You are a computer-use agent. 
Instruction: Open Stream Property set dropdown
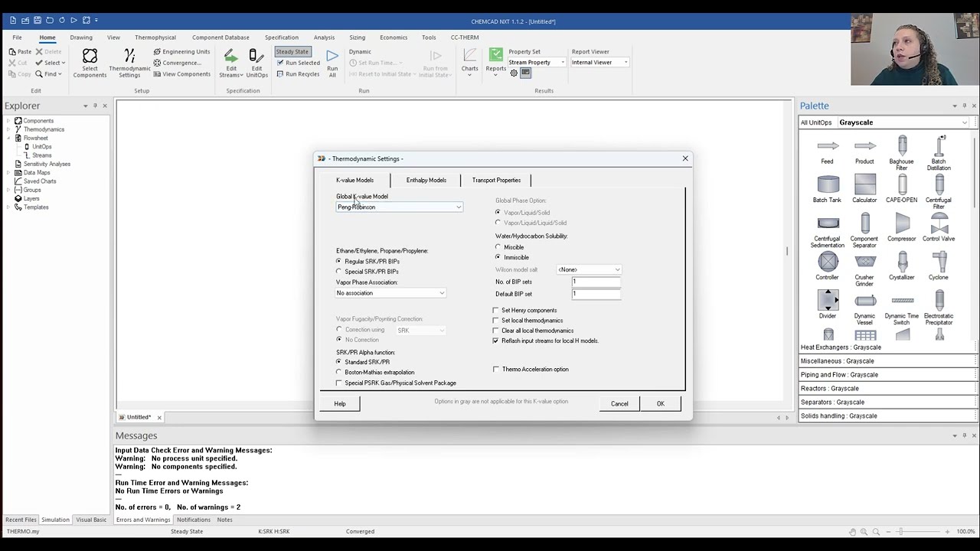[537, 62]
